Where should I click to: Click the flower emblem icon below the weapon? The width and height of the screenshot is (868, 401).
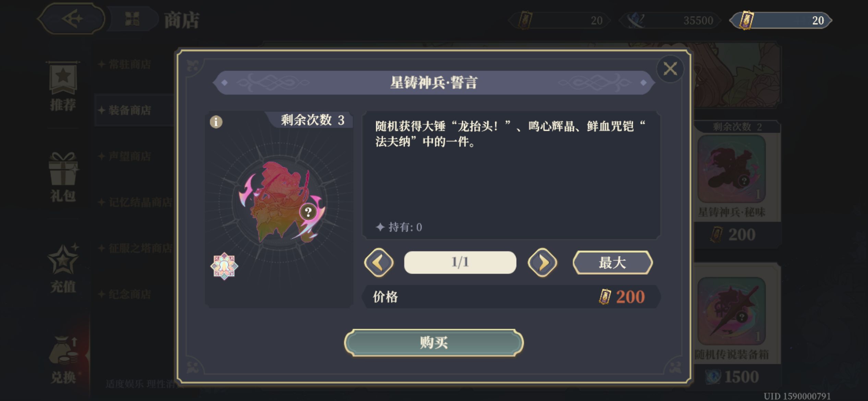(x=224, y=266)
